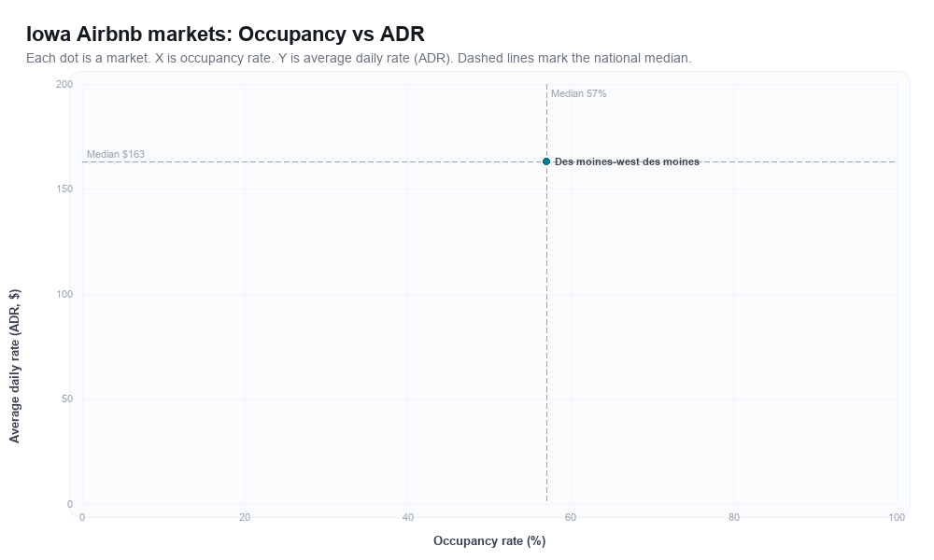Click the 'Occupancy rate (%)' axis title
The height and width of the screenshot is (560, 934).
[489, 541]
